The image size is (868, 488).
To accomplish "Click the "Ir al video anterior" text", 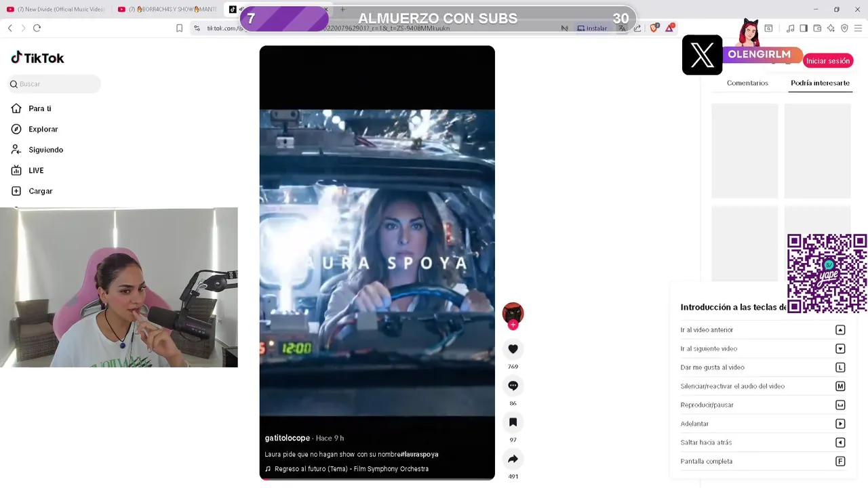I will 707,330.
